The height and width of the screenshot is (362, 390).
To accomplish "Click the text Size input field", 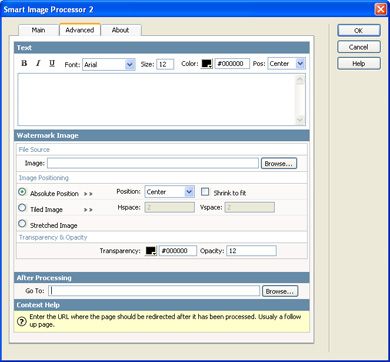I will [165, 64].
